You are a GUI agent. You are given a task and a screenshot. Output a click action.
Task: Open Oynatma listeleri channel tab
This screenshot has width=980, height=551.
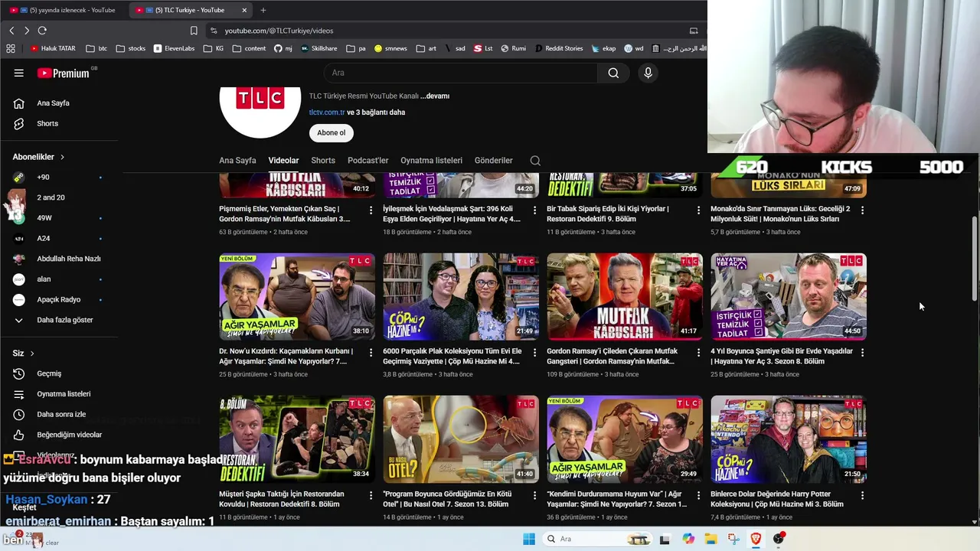431,161
